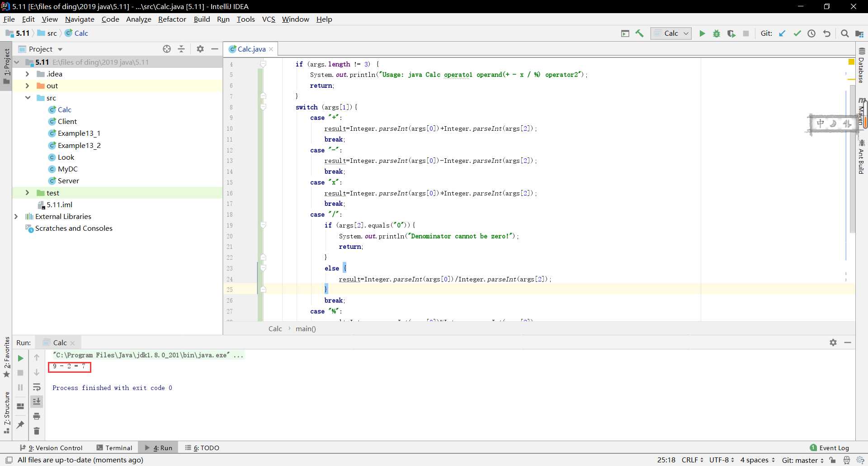The image size is (868, 466).
Task: Open the Terminal tool window
Action: click(x=114, y=448)
